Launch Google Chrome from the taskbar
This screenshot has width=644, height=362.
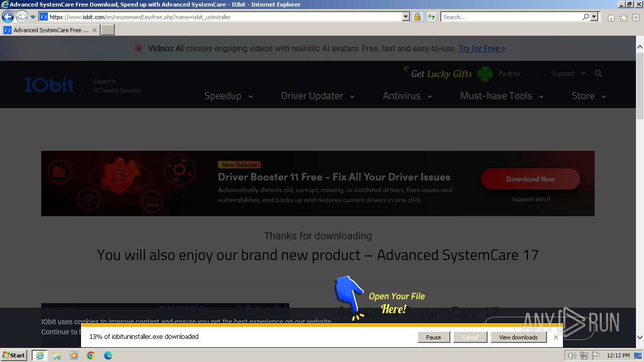(x=91, y=355)
